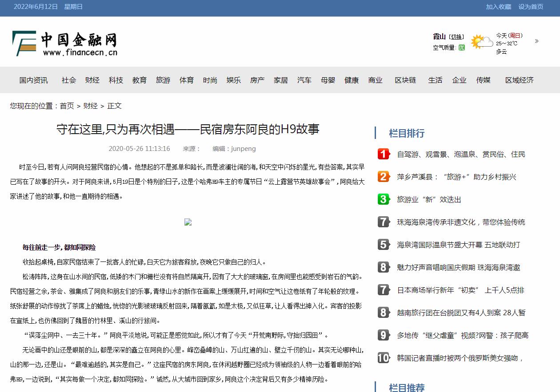Go to the 娱乐 section

click(x=234, y=80)
